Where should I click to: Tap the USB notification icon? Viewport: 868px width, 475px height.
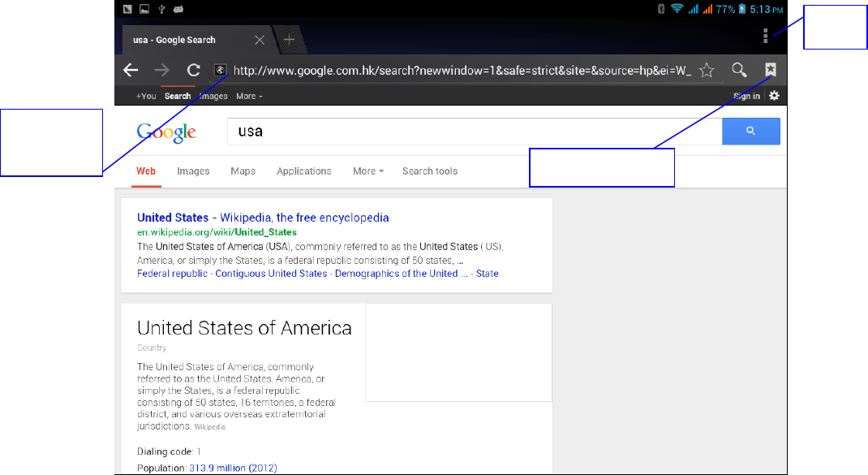(x=161, y=9)
